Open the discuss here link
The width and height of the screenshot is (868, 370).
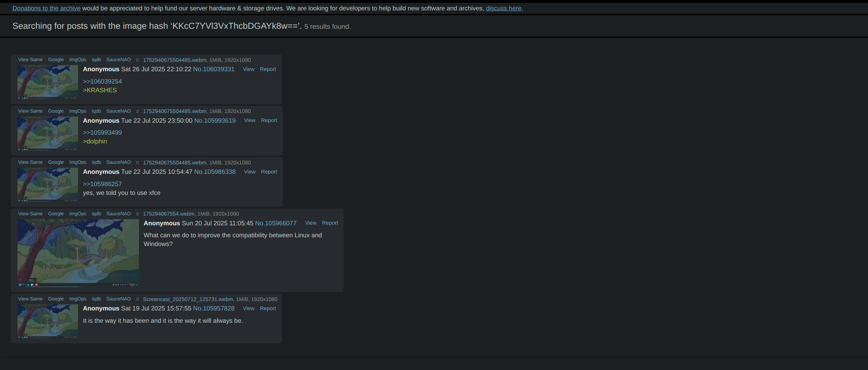[x=503, y=8]
